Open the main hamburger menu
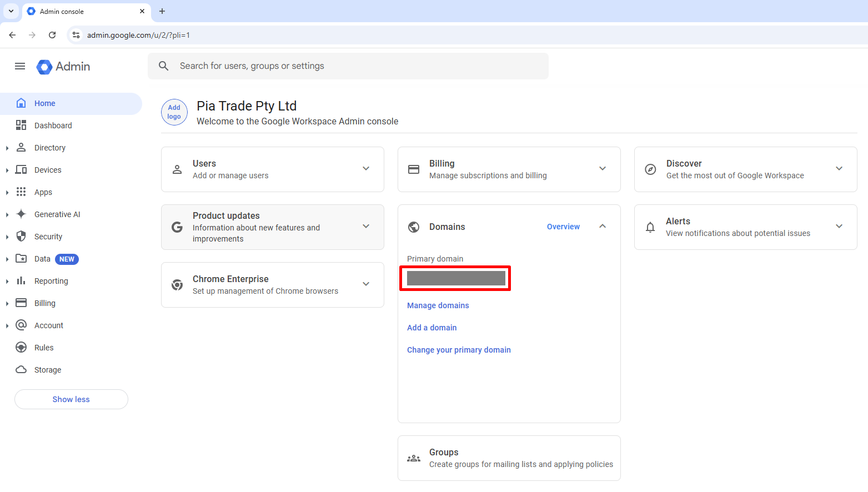Screen dimensions: 868x492 tap(20, 66)
